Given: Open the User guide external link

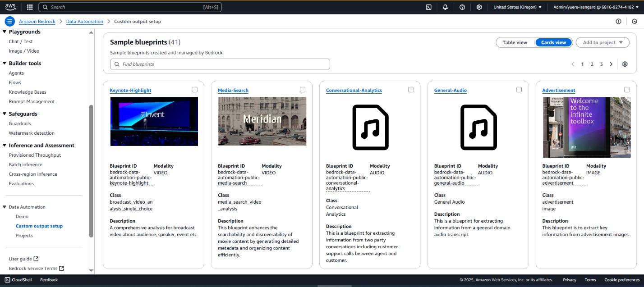Looking at the screenshot, I should coord(23,259).
